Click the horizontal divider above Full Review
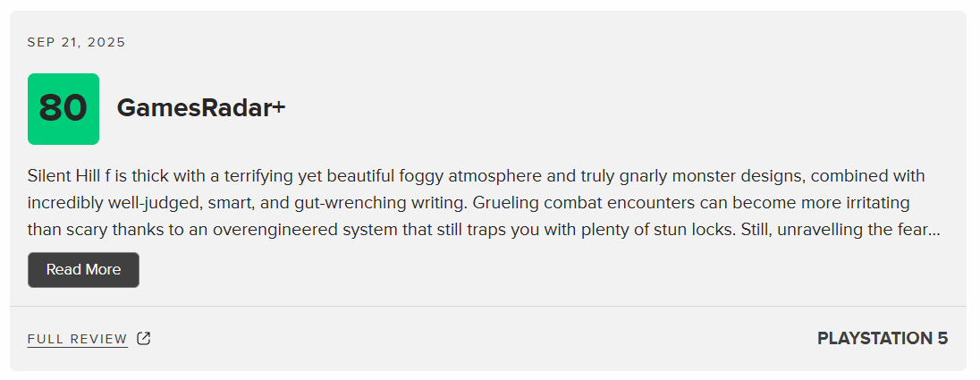980x380 pixels. [x=488, y=307]
